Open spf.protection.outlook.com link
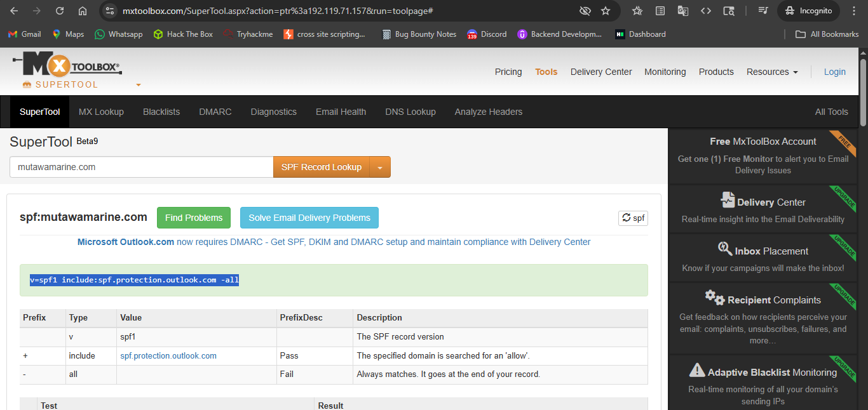868x410 pixels. (x=168, y=356)
